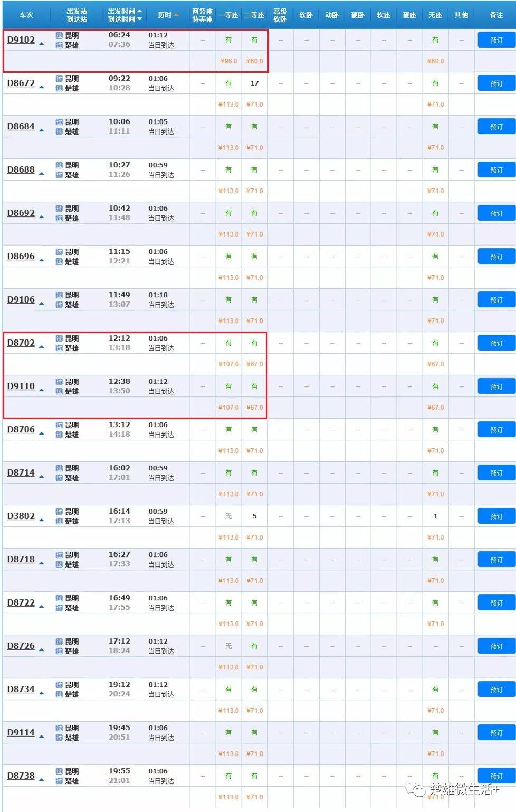Click 商务座特等座 column header
Image resolution: width=516 pixels, height=812 pixels.
coord(203,15)
